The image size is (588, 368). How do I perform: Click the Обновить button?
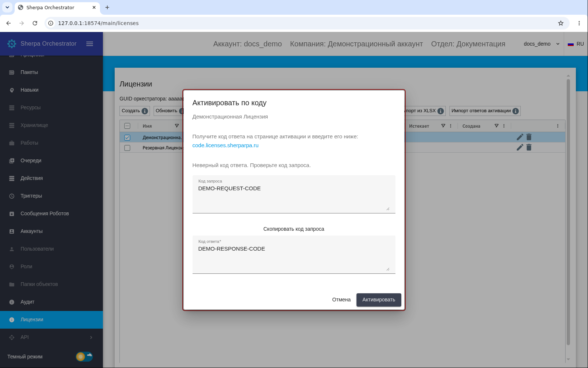[168, 111]
